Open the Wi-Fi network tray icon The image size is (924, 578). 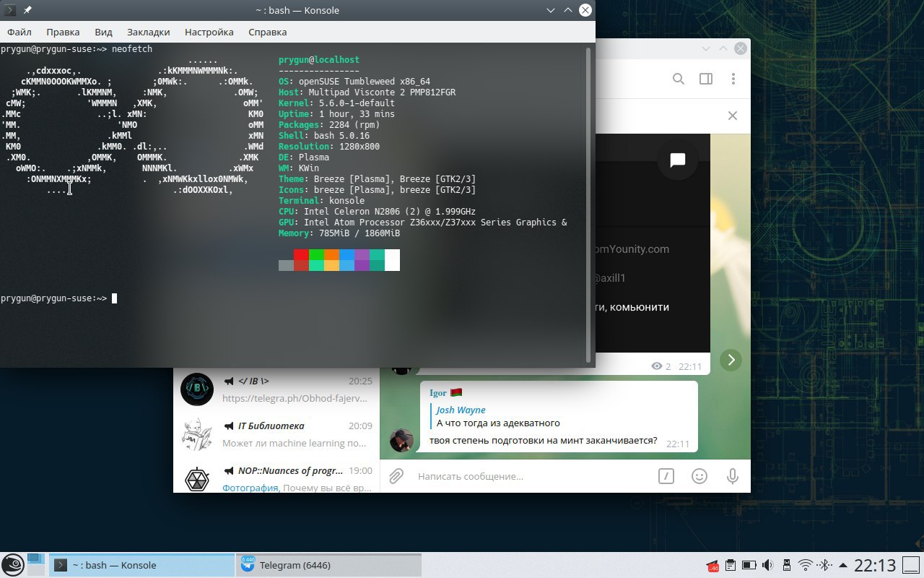[x=805, y=565]
